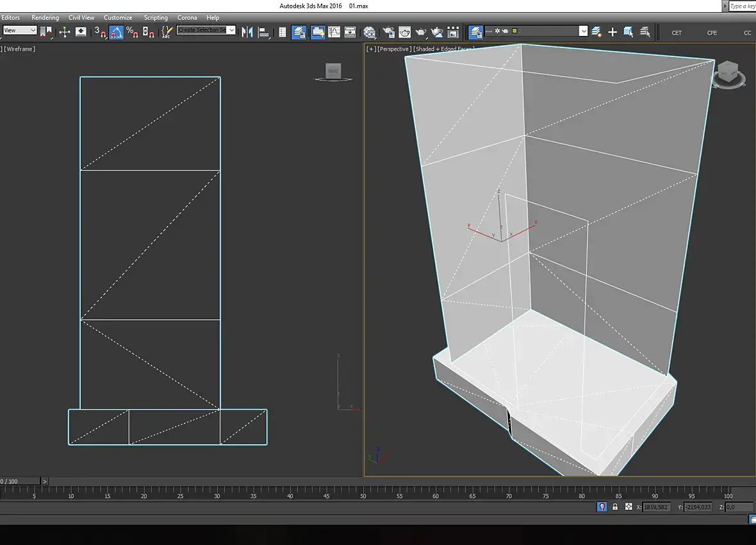756x545 pixels.
Task: Open the Scripting menu
Action: [155, 17]
